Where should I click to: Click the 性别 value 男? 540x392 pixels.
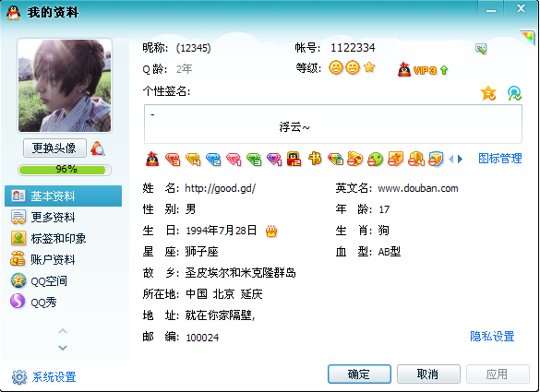click(x=190, y=209)
